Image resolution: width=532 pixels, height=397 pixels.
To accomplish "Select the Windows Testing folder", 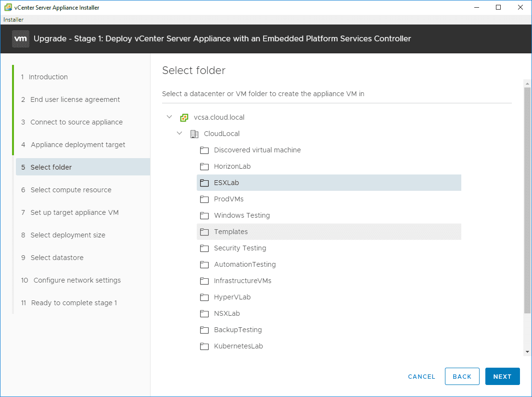I will click(x=242, y=215).
